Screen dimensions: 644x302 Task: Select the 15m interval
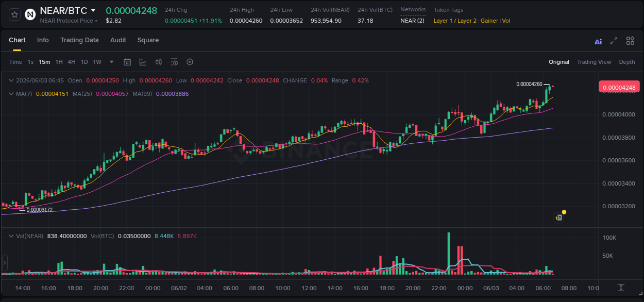tap(44, 62)
